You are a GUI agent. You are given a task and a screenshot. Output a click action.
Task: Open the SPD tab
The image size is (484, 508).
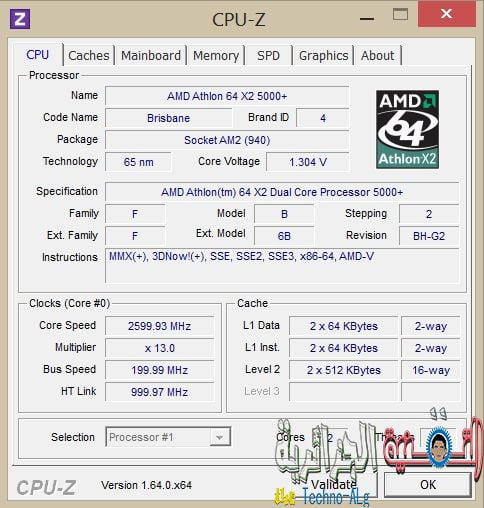click(268, 56)
